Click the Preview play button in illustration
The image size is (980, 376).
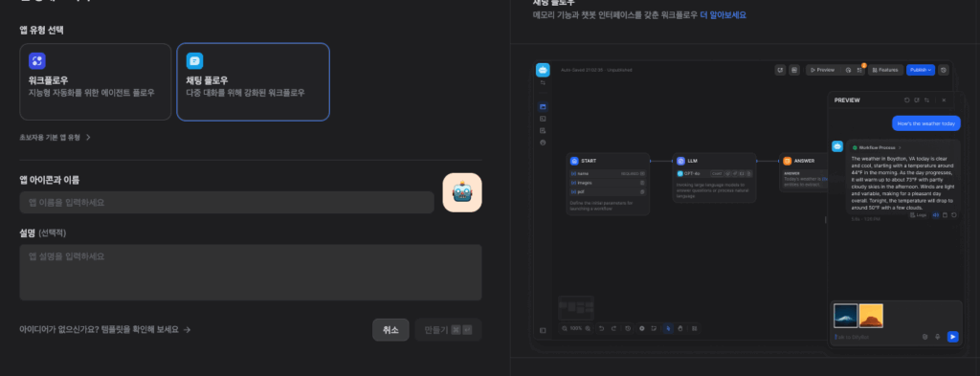(822, 70)
